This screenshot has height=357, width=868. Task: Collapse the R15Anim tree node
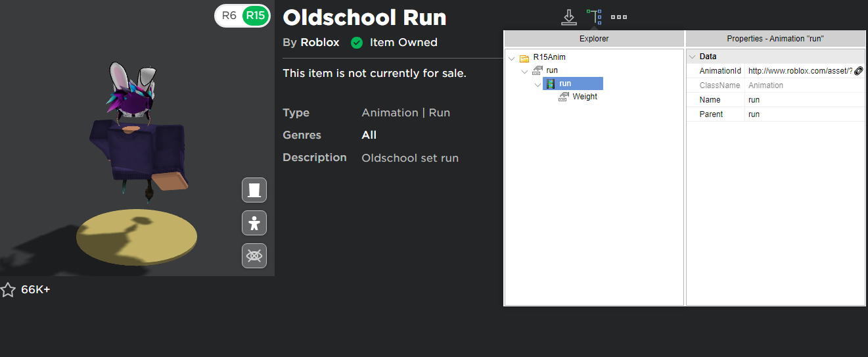(511, 58)
